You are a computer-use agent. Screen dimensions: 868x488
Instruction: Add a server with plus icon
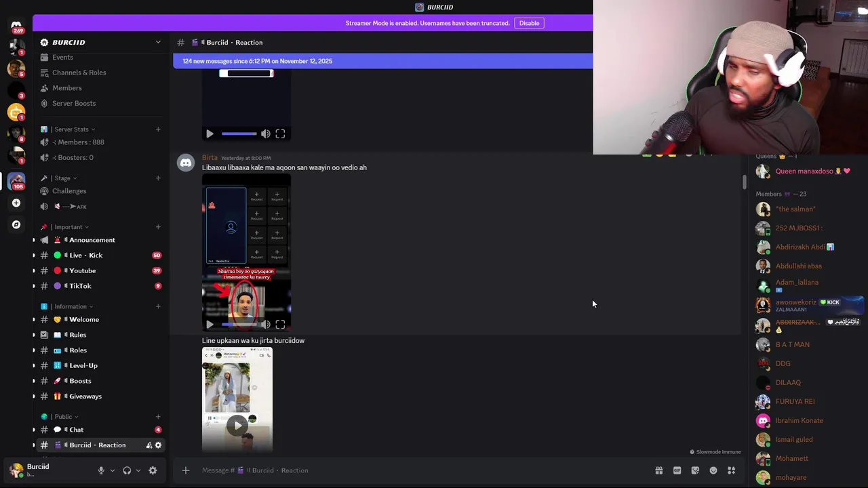(x=16, y=203)
